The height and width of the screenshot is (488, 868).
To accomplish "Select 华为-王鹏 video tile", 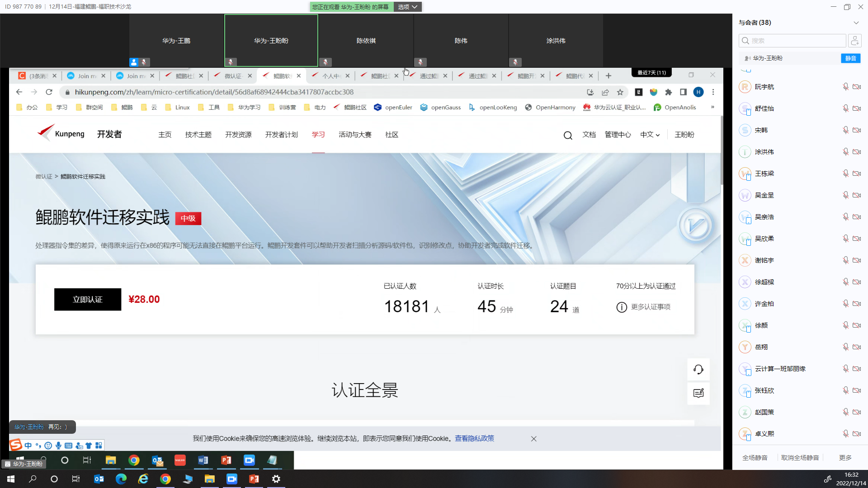I will (176, 41).
